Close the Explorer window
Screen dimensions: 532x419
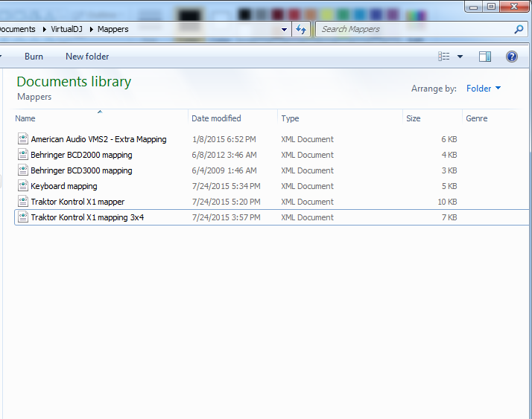(514, 7)
